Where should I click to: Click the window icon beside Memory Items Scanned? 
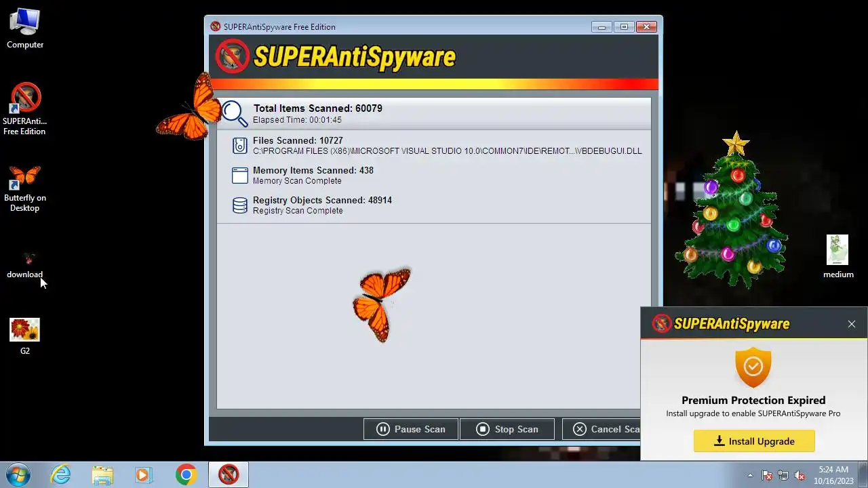240,176
